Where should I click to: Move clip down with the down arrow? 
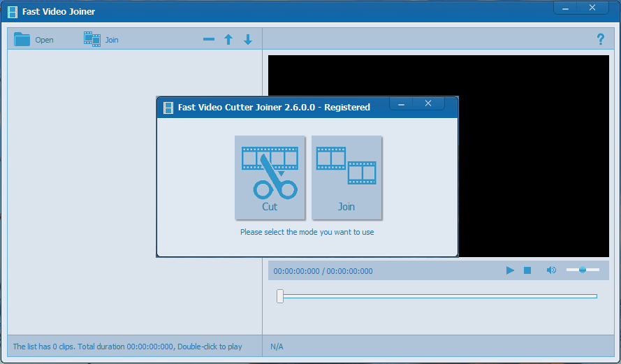(x=248, y=39)
